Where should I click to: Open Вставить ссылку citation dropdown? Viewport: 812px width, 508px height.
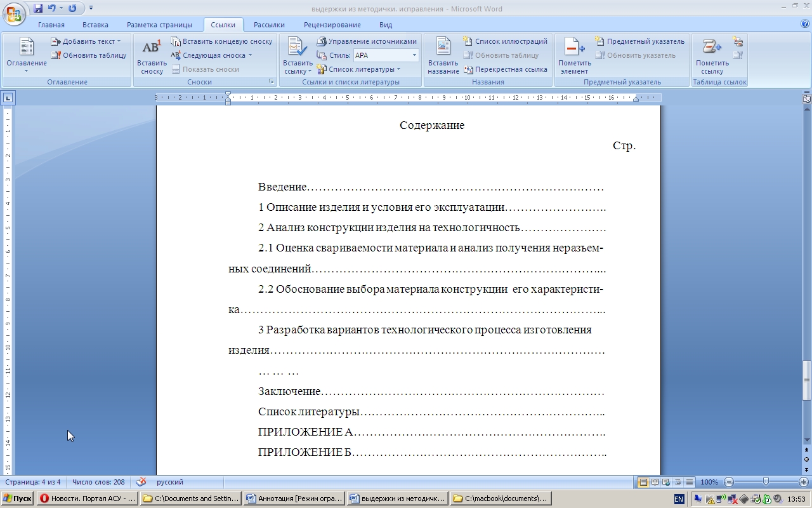[298, 56]
